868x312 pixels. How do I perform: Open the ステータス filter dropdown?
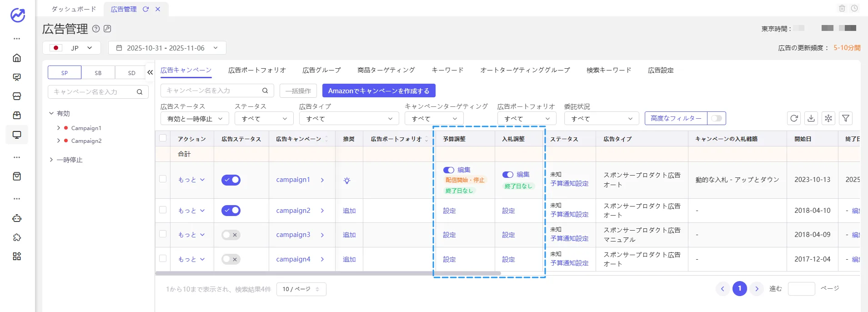tap(264, 119)
